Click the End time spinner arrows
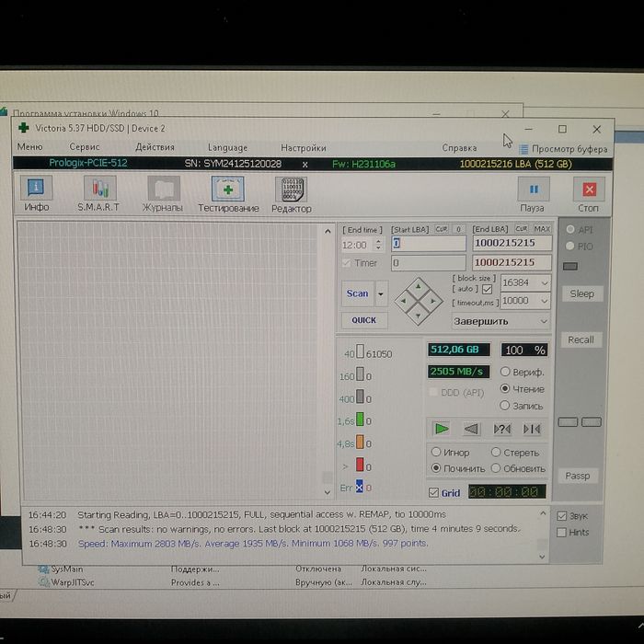Screen dimensions: 644x644 tap(378, 245)
